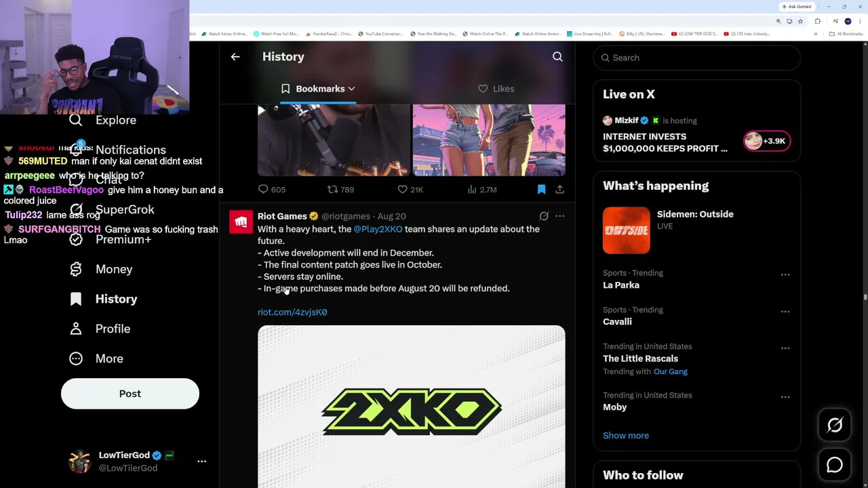Switch to the Likes tab
This screenshot has width=868, height=488.
(496, 89)
